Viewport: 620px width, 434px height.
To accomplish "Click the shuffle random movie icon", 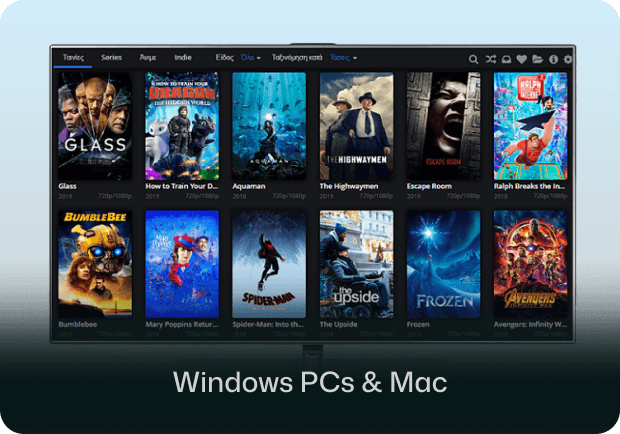I will (490, 59).
